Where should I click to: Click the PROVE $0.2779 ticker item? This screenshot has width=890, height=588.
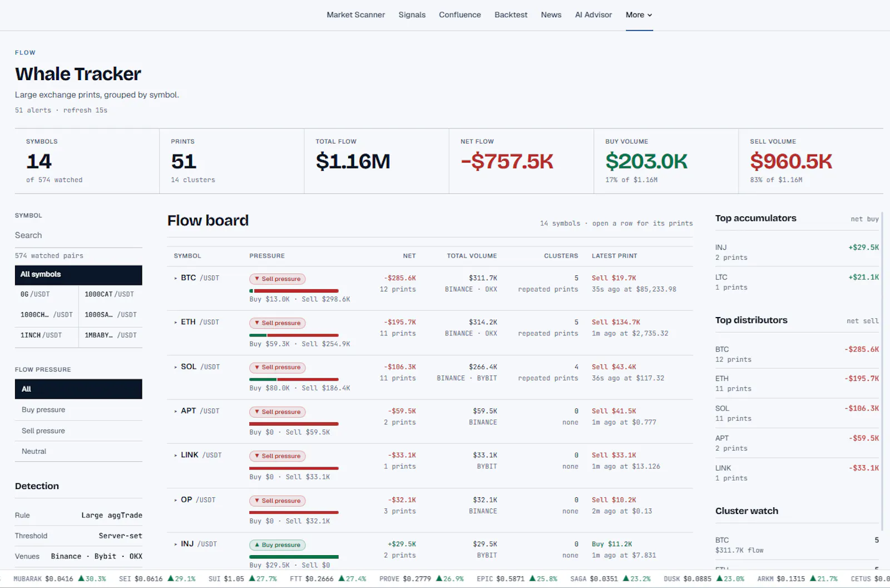421,579
